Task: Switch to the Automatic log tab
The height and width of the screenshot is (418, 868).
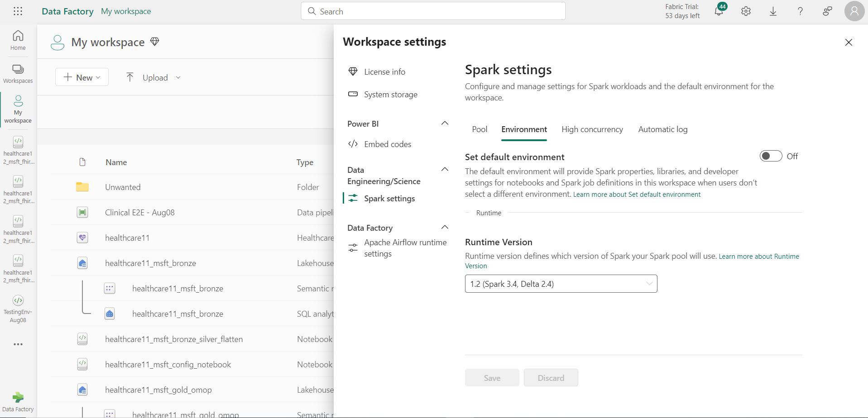Action: coord(662,129)
